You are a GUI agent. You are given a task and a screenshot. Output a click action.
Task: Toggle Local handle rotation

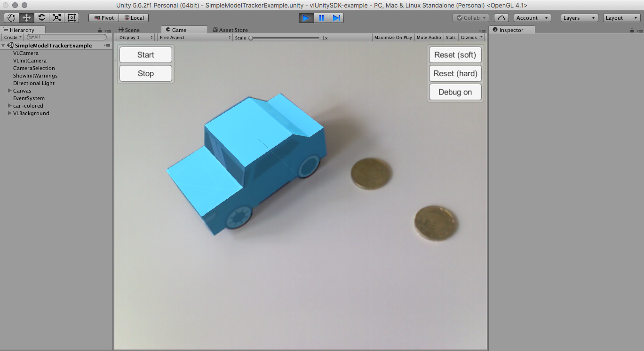tap(134, 18)
